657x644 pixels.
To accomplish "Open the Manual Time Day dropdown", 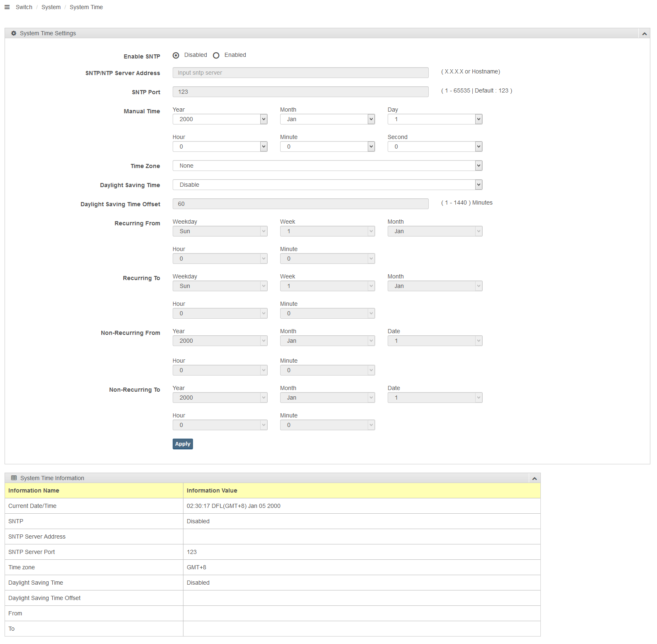I will pyautogui.click(x=435, y=119).
